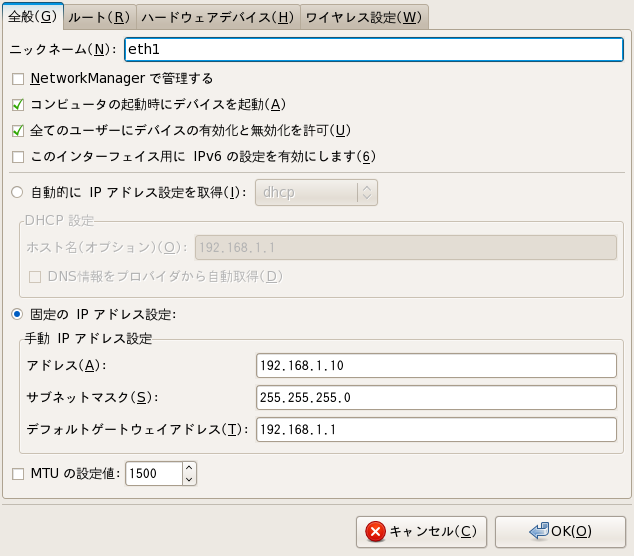Enable the MTU の設定値 checkbox
Screen dimensions: 634x556
tap(18, 474)
